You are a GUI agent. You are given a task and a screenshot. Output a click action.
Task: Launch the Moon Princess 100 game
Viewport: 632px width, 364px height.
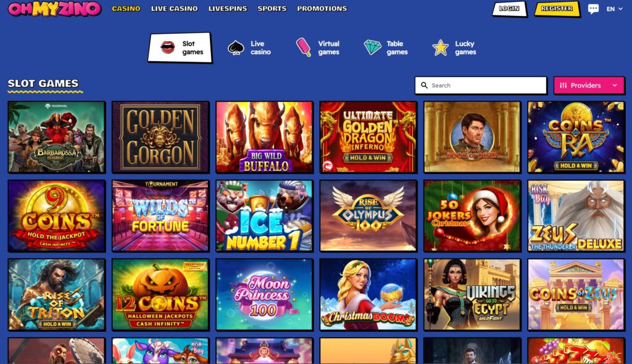264,294
